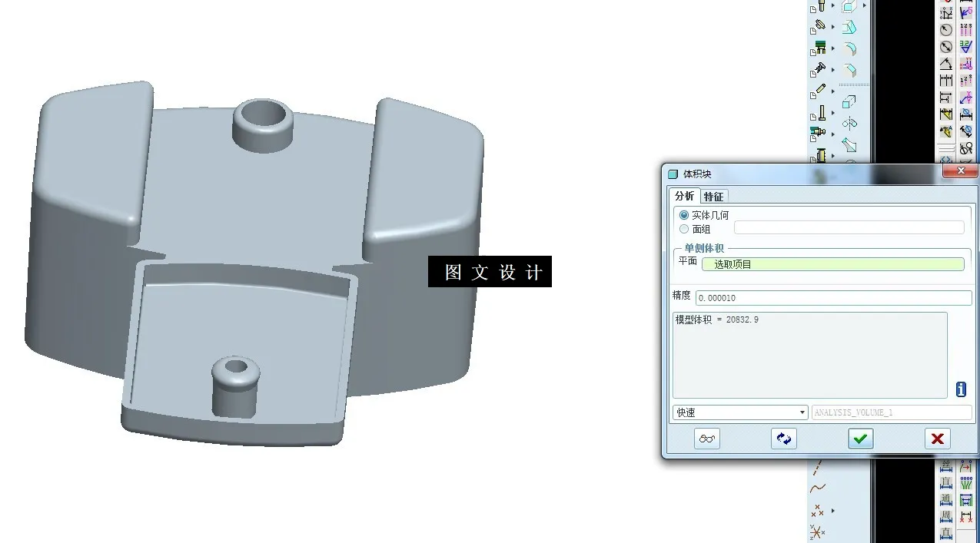Screen dimensions: 980x543
Task: Expand the flyout arrow beside the upright pin icon
Action: pyautogui.click(x=833, y=112)
